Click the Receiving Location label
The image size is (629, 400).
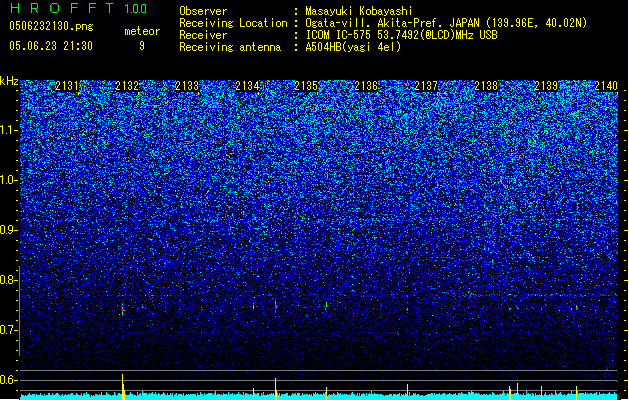coord(233,23)
